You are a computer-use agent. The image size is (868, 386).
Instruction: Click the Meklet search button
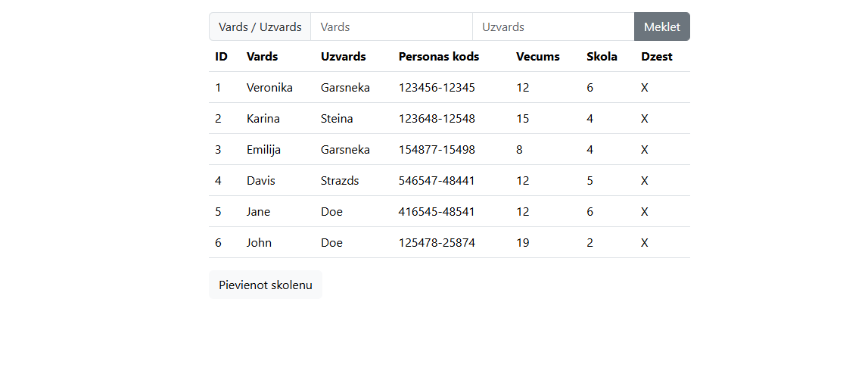[x=661, y=26]
